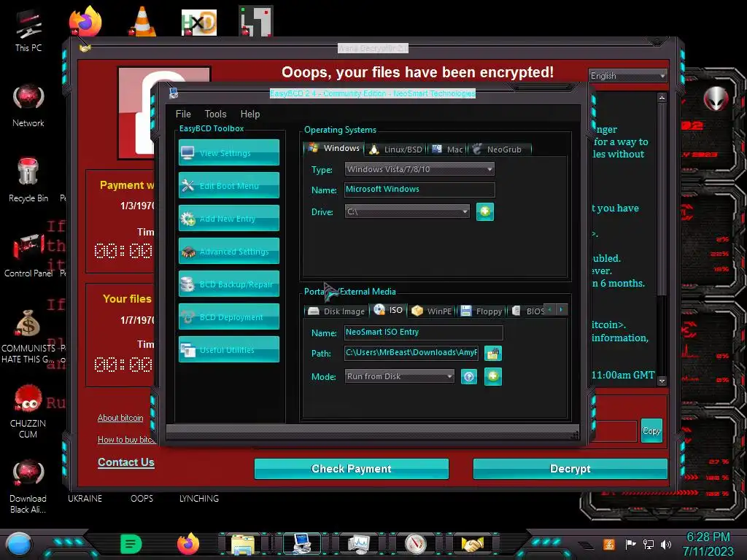Select This PC desktop icon
This screenshot has height=560, width=747.
coord(28,31)
